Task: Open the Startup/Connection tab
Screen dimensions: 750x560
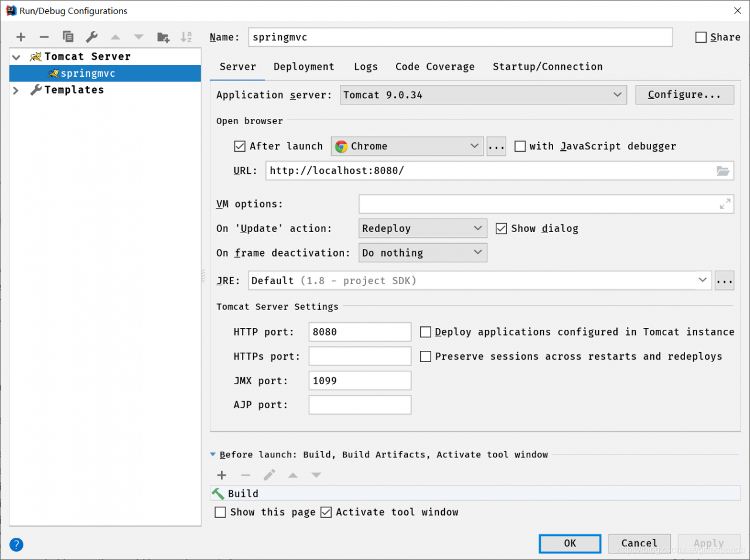Action: pos(547,67)
